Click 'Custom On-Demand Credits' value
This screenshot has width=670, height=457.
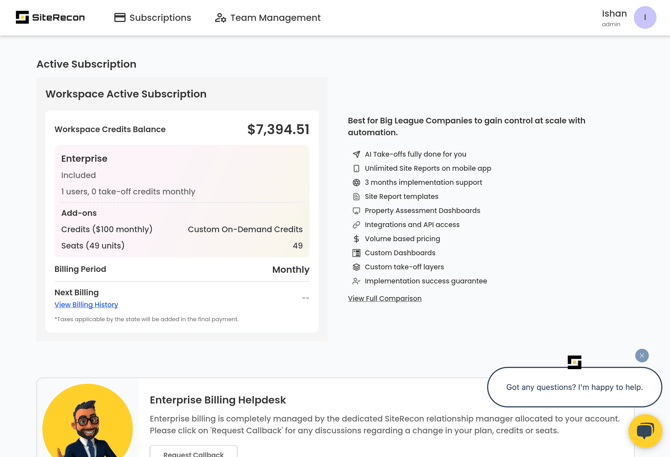pyautogui.click(x=245, y=229)
